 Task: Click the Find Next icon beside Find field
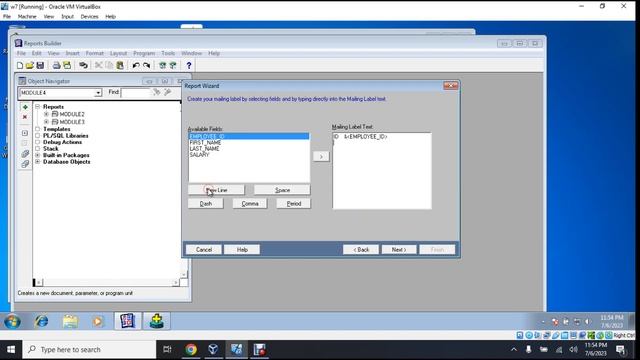pyautogui.click(x=157, y=93)
